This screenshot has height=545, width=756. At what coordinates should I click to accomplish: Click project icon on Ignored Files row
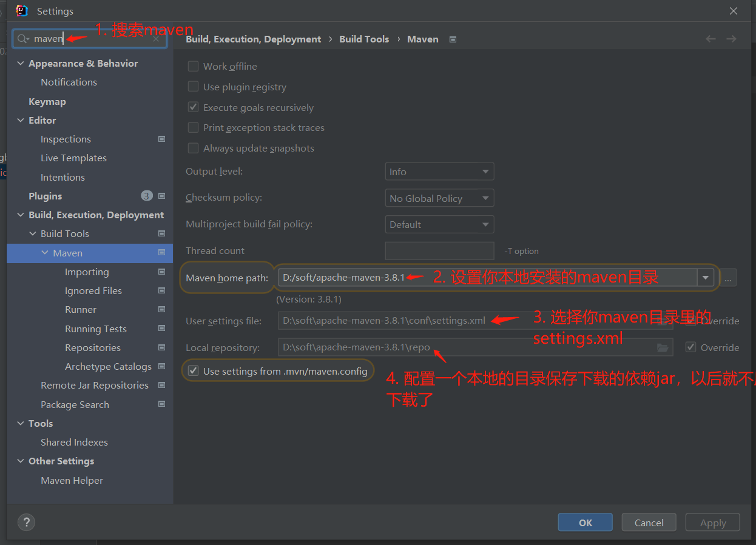161,290
